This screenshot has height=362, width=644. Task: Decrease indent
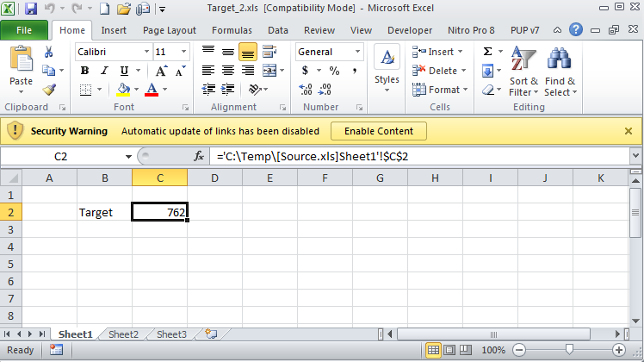tap(208, 90)
